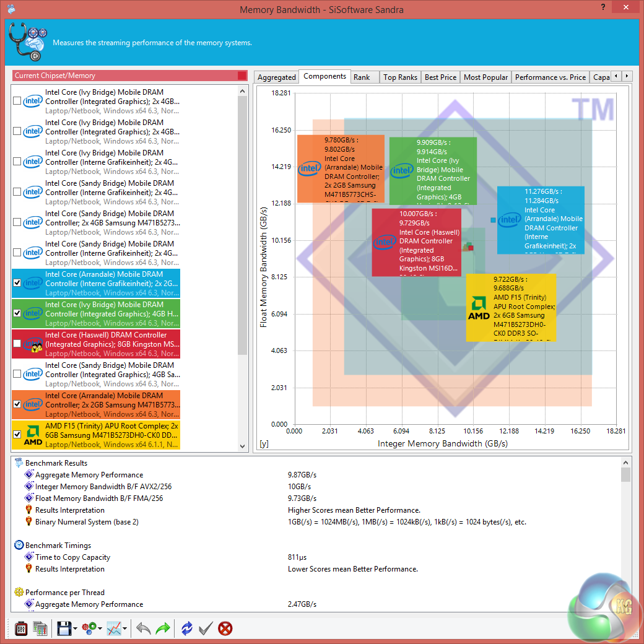This screenshot has width=644, height=644.
Task: Click the red square by Current Chipset/Memory
Action: coord(242,76)
